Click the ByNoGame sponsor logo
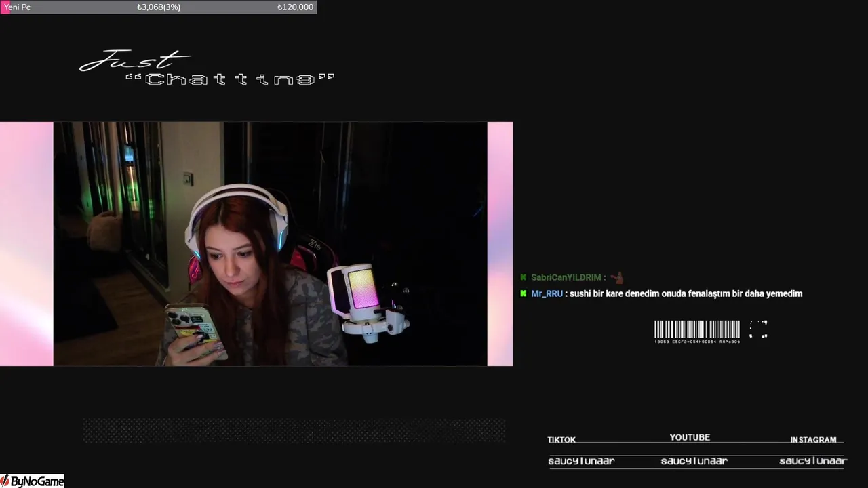 click(x=32, y=481)
